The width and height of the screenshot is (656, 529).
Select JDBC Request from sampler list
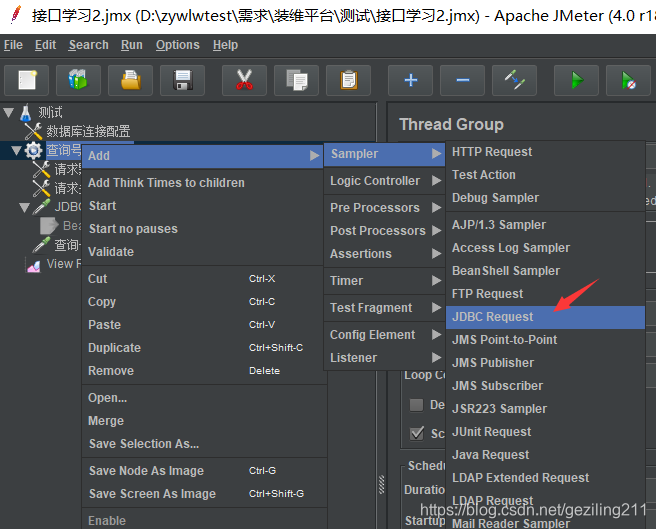(x=546, y=317)
